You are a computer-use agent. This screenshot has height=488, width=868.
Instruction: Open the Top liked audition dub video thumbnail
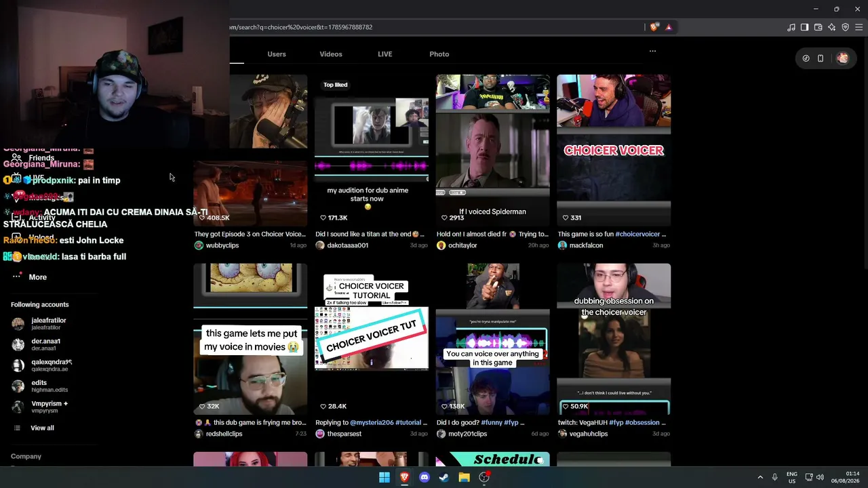pyautogui.click(x=372, y=149)
